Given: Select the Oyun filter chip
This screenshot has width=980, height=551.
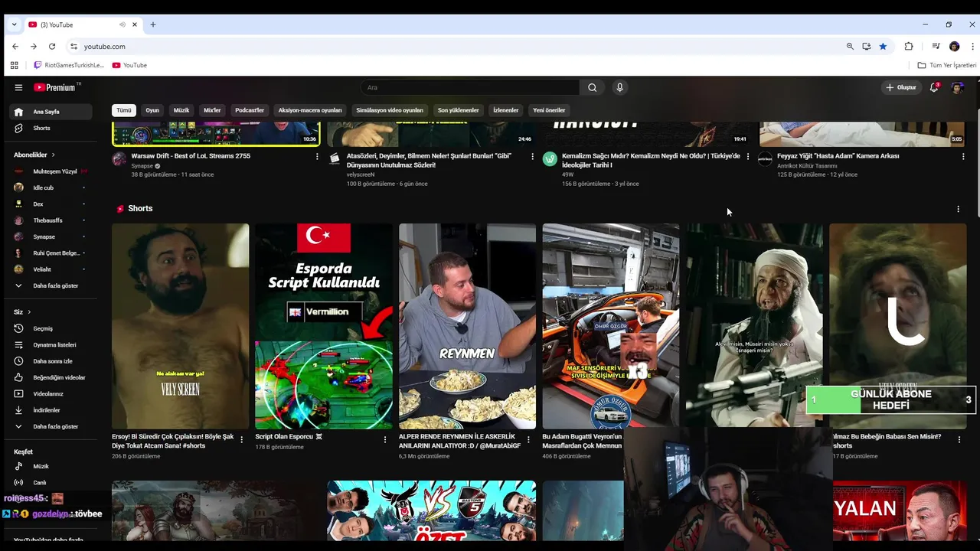Looking at the screenshot, I should click(152, 110).
